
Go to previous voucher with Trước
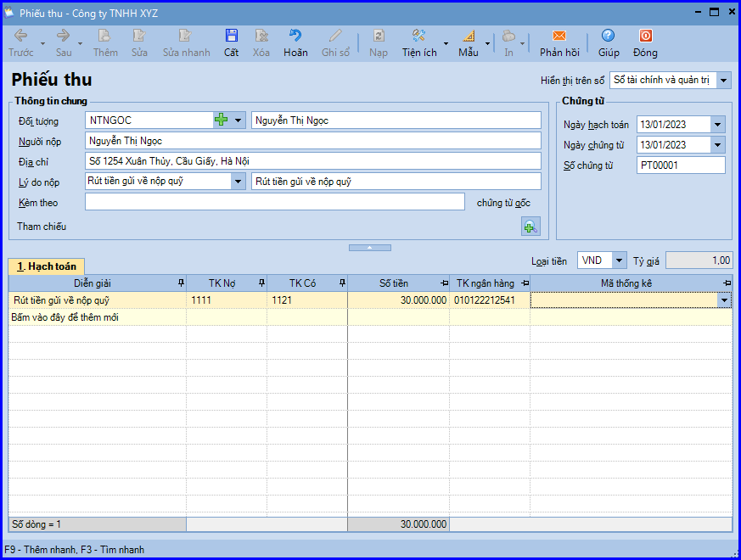tap(20, 42)
